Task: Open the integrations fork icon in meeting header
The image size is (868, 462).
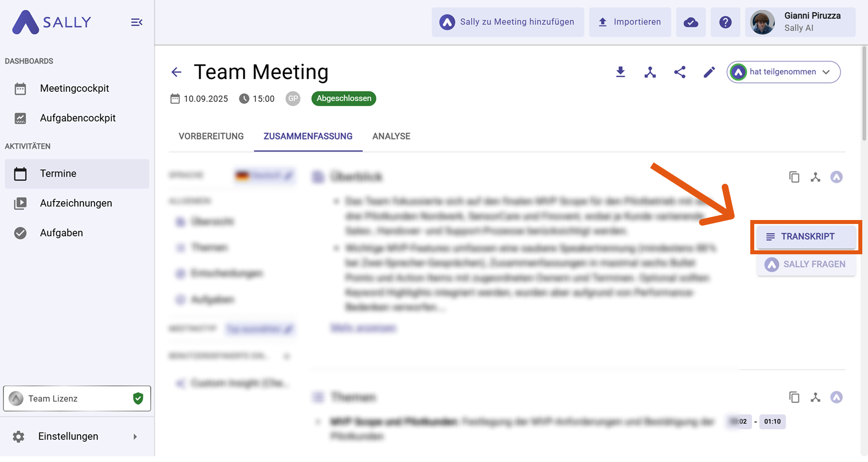Action: [650, 72]
